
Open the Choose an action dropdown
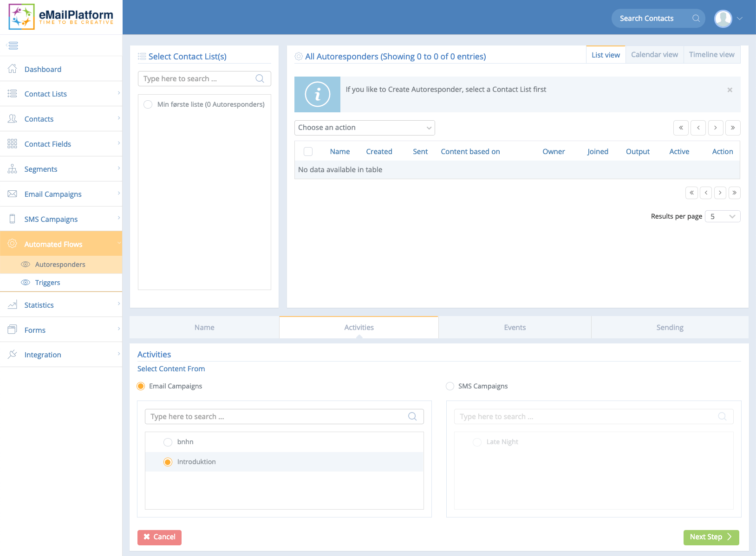coord(364,128)
